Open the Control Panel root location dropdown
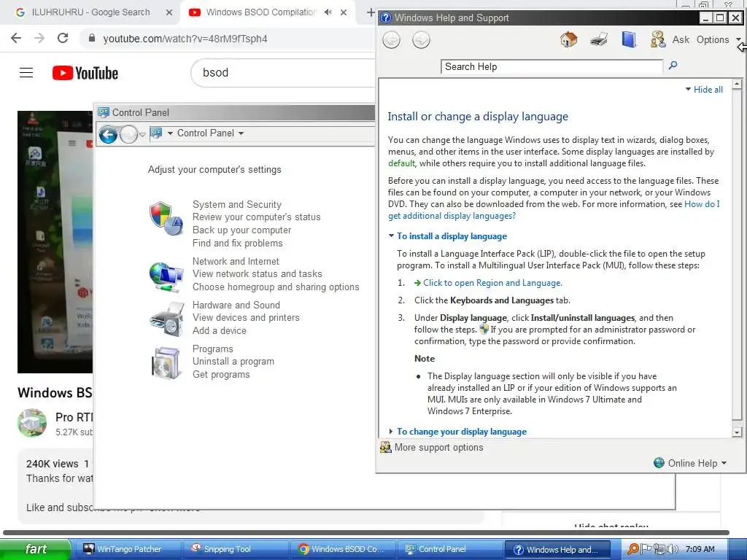The width and height of the screenshot is (747, 560). pyautogui.click(x=170, y=133)
